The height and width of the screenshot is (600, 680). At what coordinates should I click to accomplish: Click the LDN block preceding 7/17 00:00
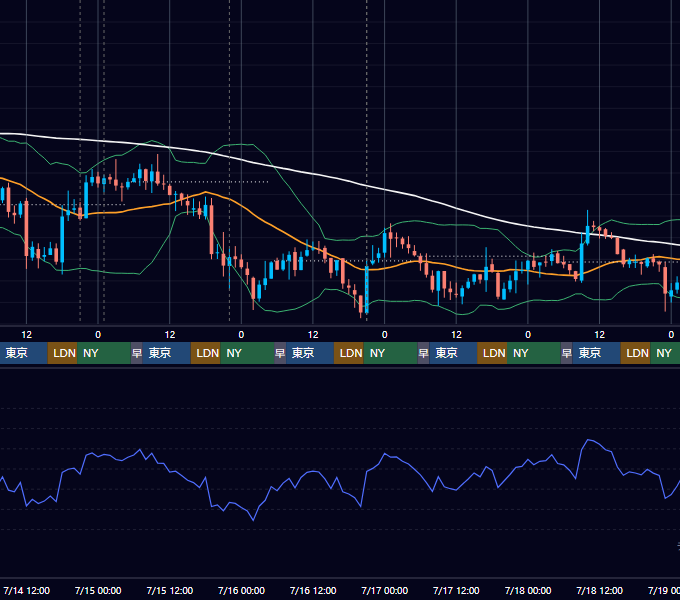(349, 353)
